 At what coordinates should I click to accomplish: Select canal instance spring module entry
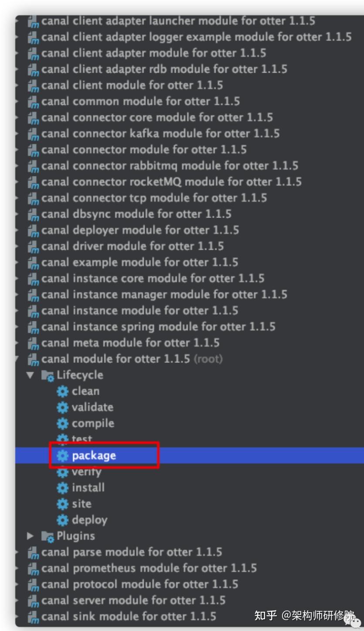(x=158, y=326)
